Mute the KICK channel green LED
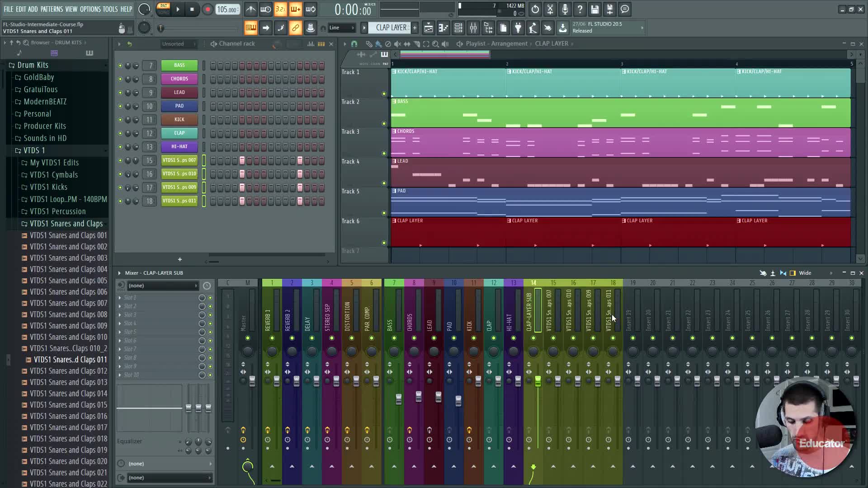Screen dimensions: 868x488 click(120, 120)
